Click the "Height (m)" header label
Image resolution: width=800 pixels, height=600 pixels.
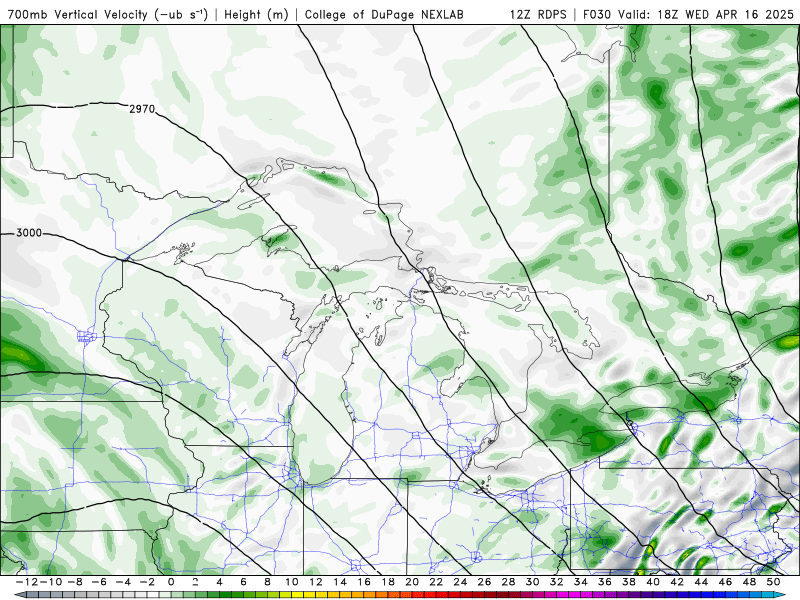(256, 14)
